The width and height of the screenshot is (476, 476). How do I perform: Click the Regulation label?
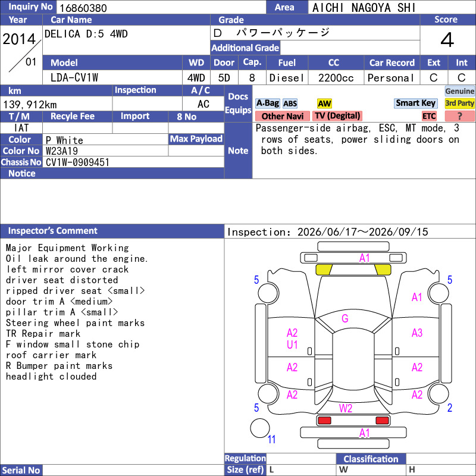point(245,458)
